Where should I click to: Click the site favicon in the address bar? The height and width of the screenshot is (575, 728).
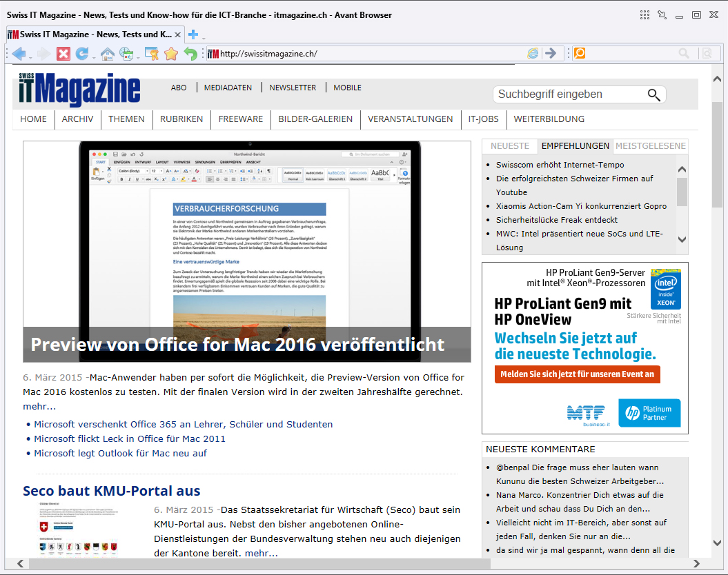coord(213,54)
